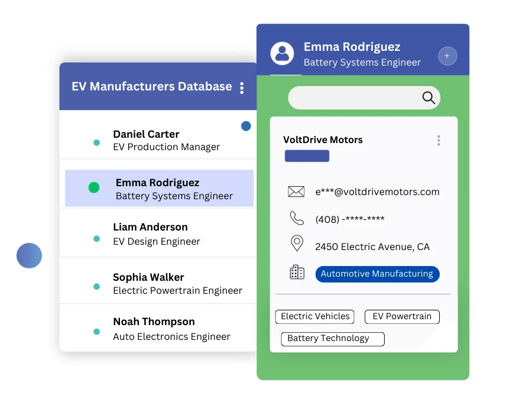532x399 pixels.
Task: Click the envelope email icon
Action: [x=296, y=192]
